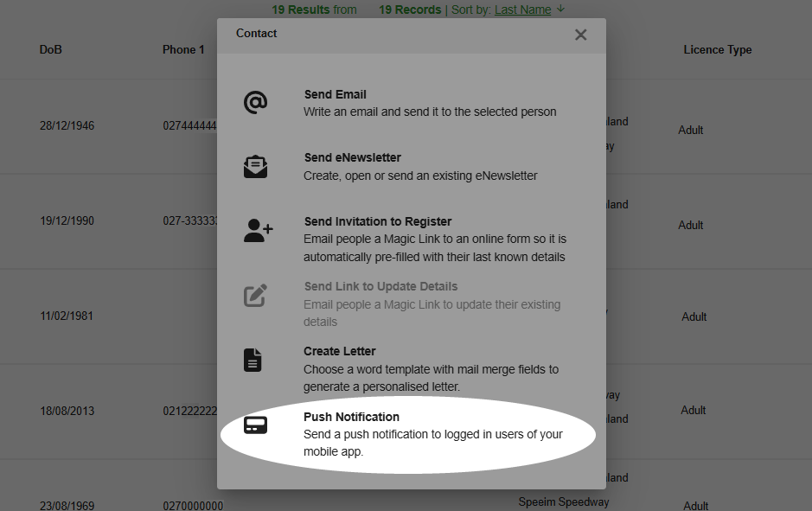Screen dimensions: 812x511
Task: Click the Contact dialog title
Action: click(x=256, y=33)
